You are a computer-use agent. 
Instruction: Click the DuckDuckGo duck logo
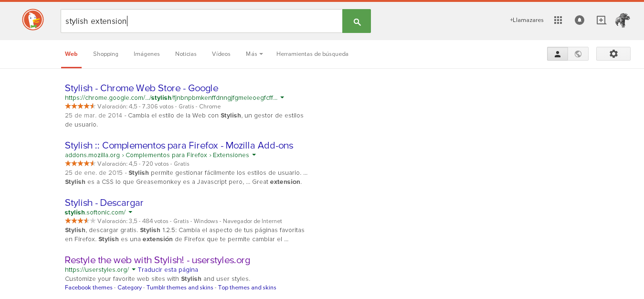pos(33,20)
